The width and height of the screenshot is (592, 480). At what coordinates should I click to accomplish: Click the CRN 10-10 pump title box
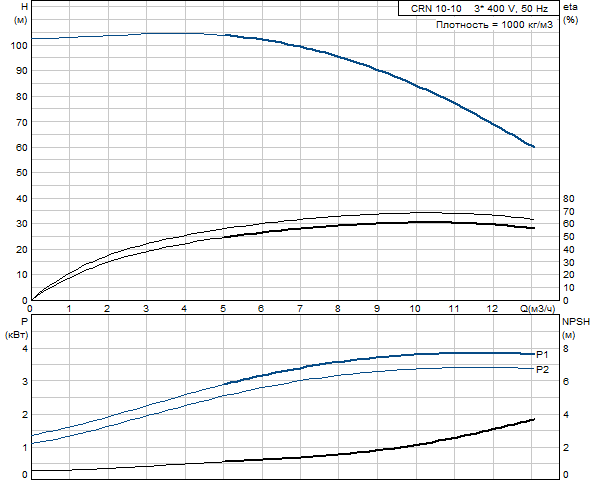tap(479, 8)
